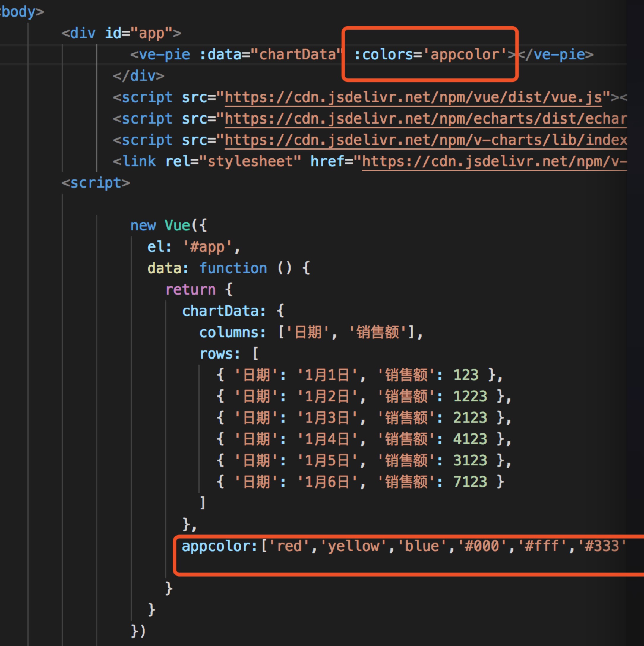Viewport: 644px width, 646px height.
Task: Click the row with value 123
Action: [x=360, y=375]
